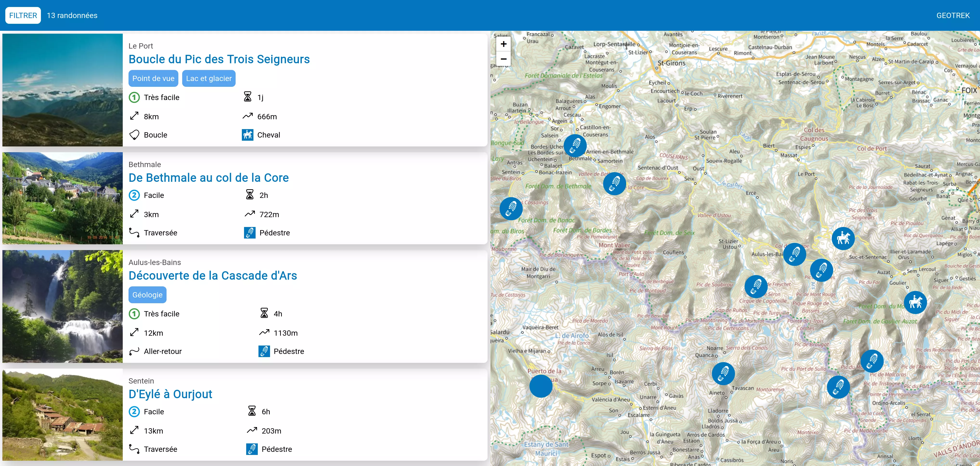Click the Boucle loop route icon
980x466 pixels.
pos(134,135)
